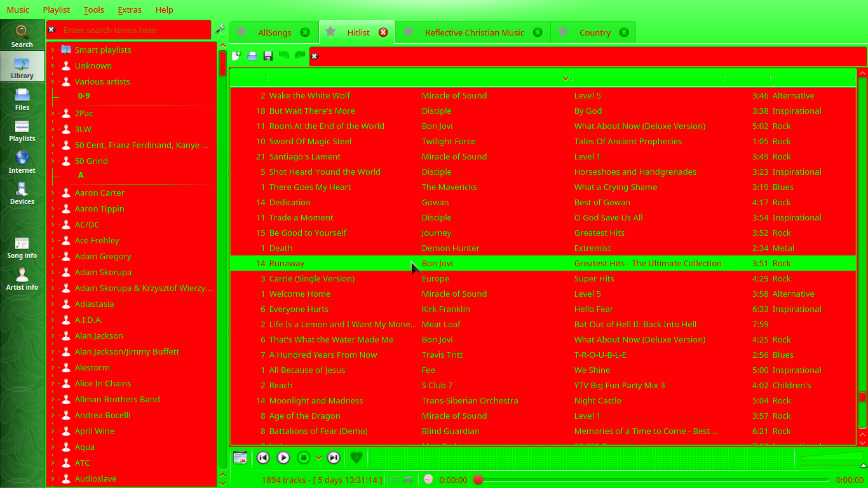Expand the Various artists node
Image resolution: width=868 pixels, height=488 pixels.
pos(52,81)
